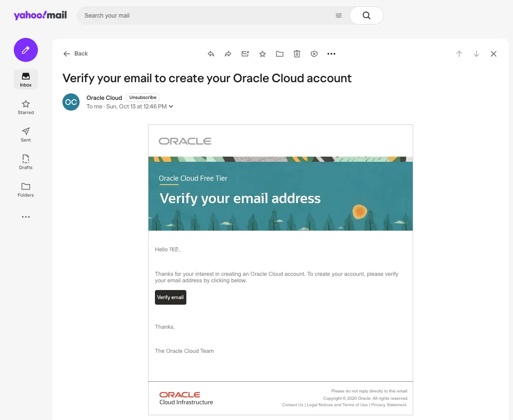
Task: Mark as spam with the shield icon
Action: coord(314,54)
